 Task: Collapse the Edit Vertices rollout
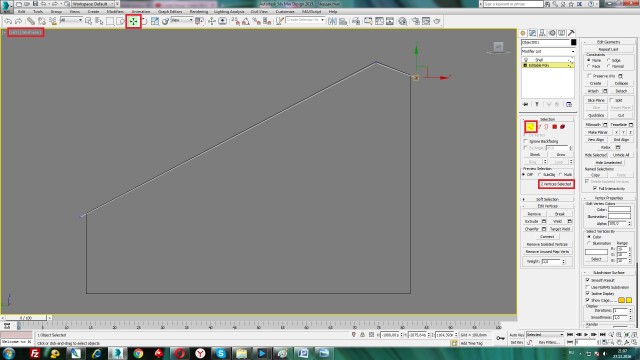547,206
